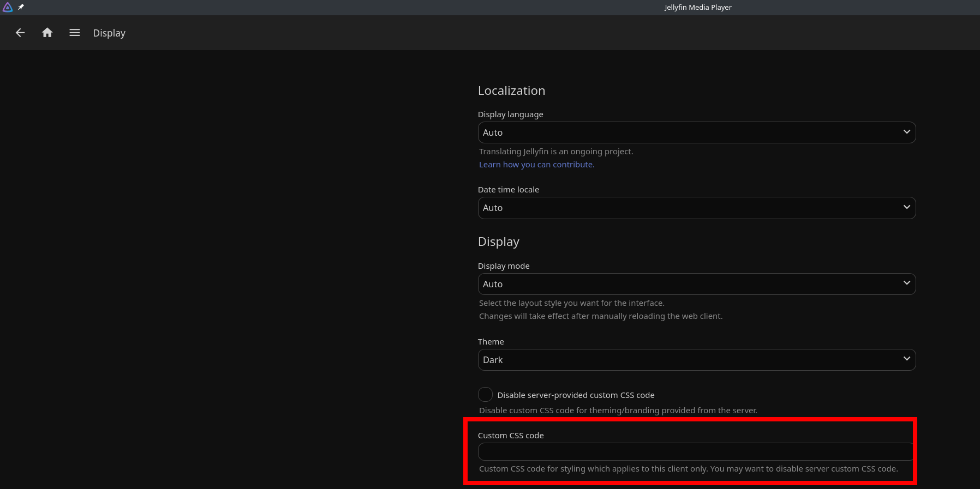Open the hamburger navigation menu
Image resolution: width=980 pixels, height=489 pixels.
pyautogui.click(x=75, y=33)
